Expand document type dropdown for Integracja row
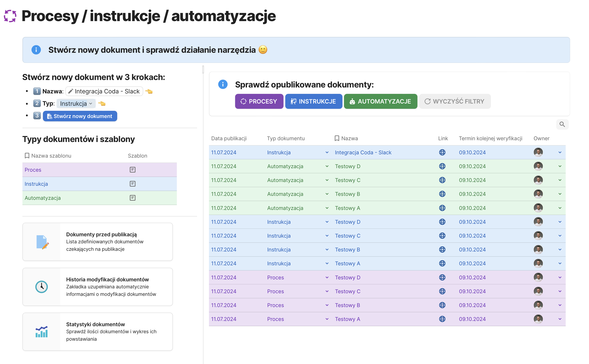This screenshot has width=589, height=364. coord(327,152)
